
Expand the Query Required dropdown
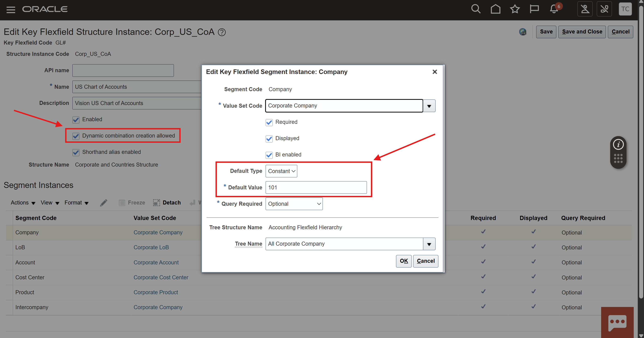[x=294, y=204]
